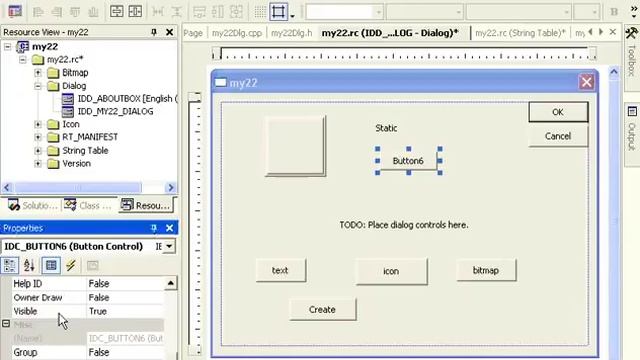Sort properties alphabetically
This screenshot has width=640, height=360.
(x=29, y=266)
